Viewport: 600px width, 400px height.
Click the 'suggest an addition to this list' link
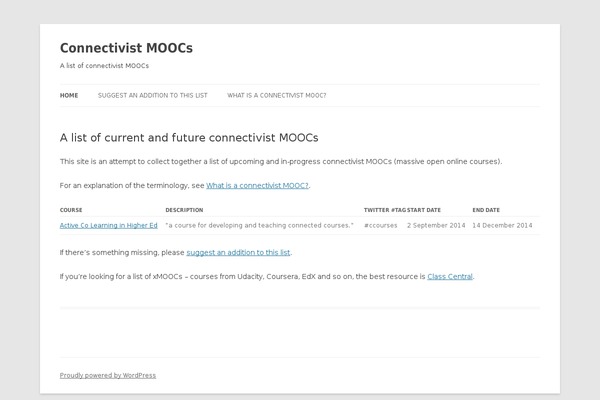pyautogui.click(x=238, y=253)
